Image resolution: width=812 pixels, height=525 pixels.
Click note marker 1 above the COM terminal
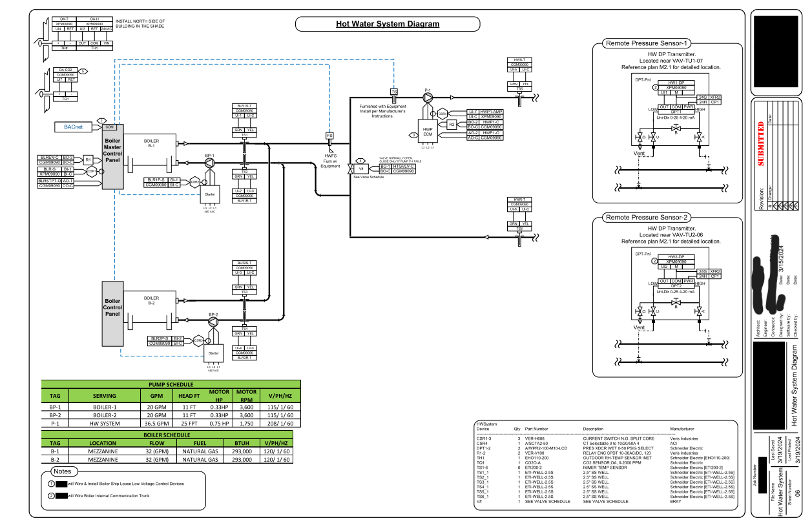coord(102,120)
